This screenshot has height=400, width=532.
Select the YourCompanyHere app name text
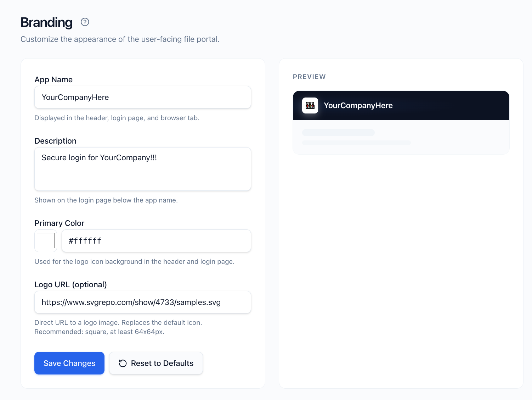pyautogui.click(x=75, y=97)
